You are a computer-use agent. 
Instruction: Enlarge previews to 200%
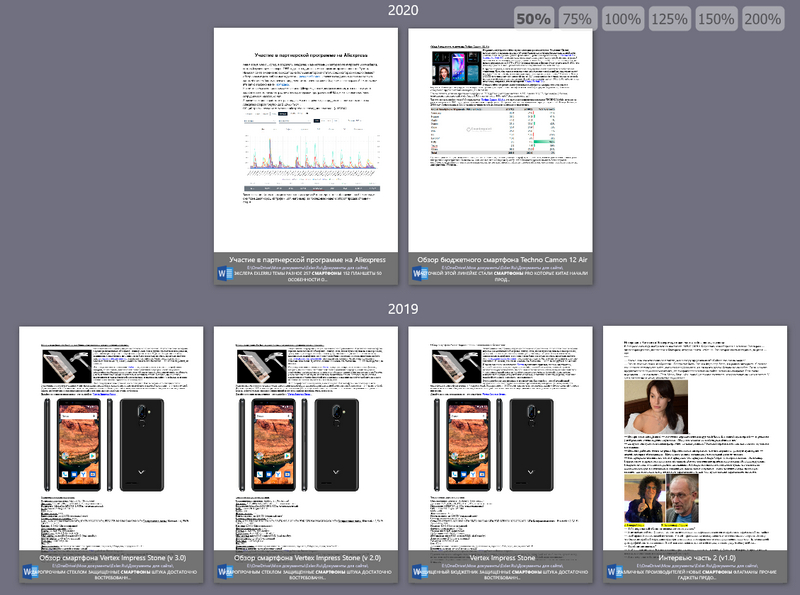coord(763,18)
